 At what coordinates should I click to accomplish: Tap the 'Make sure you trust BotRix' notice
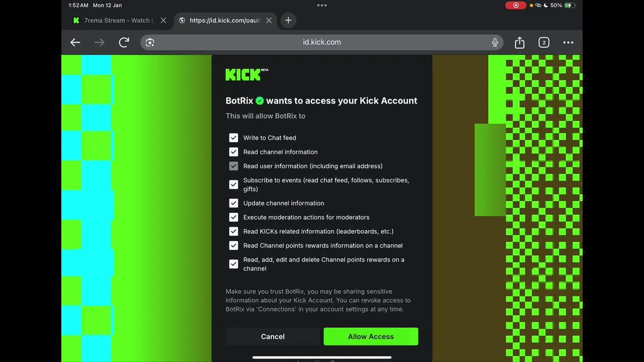pyautogui.click(x=318, y=300)
